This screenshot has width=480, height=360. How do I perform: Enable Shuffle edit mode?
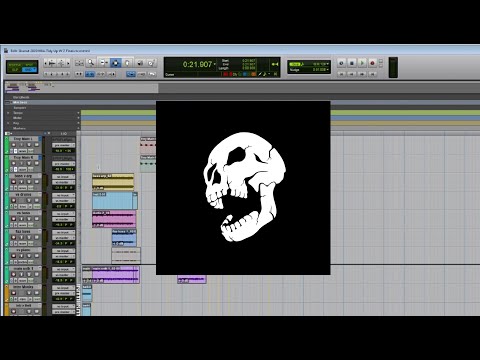point(15,64)
